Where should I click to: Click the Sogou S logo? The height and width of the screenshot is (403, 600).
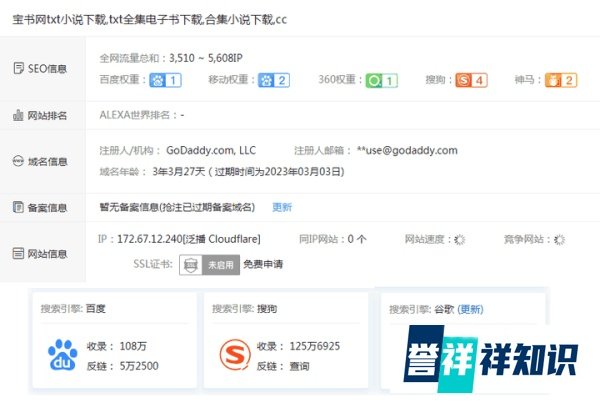235,355
